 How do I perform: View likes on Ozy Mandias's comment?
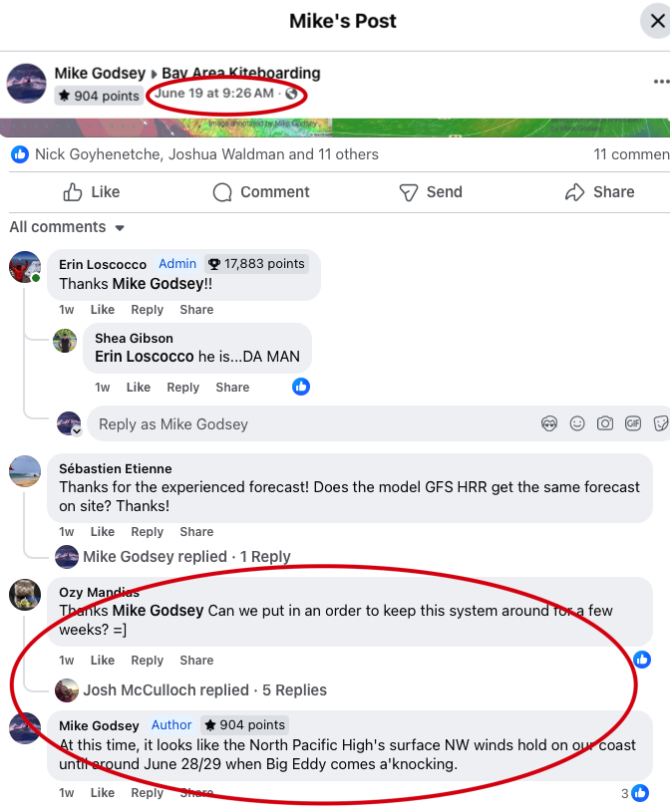point(642,660)
